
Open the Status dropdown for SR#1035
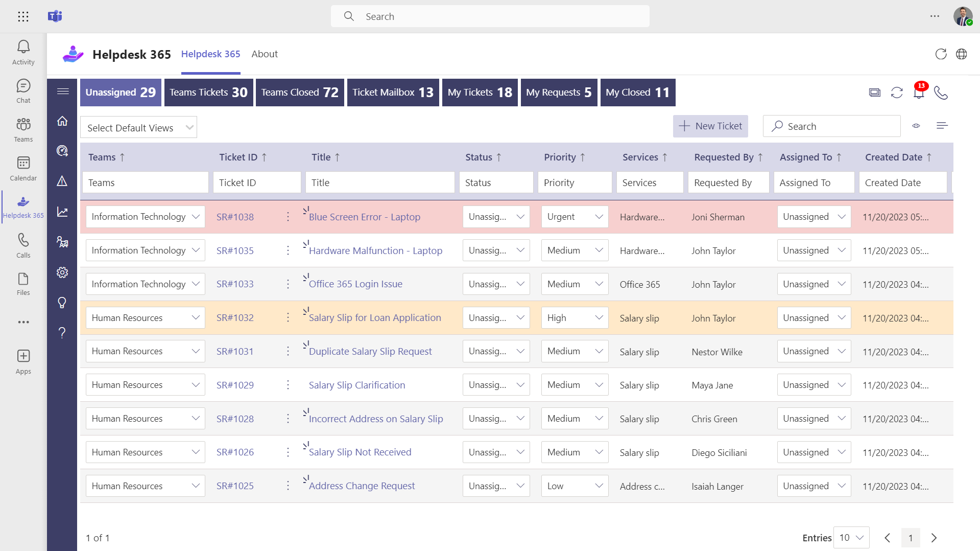click(x=496, y=250)
